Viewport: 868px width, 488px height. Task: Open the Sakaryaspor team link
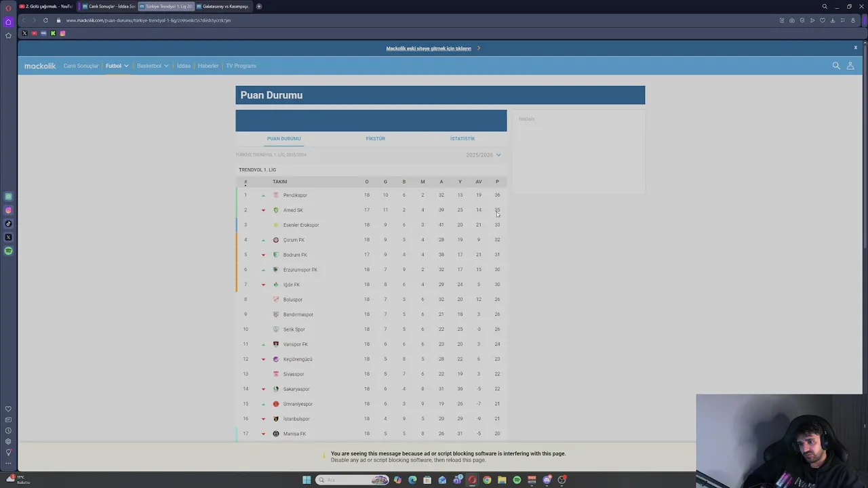point(296,389)
